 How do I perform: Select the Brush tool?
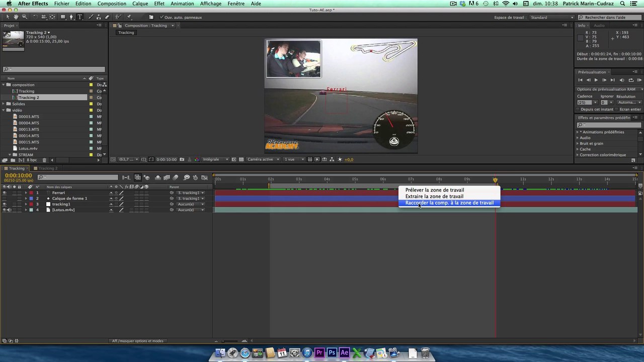coord(92,17)
